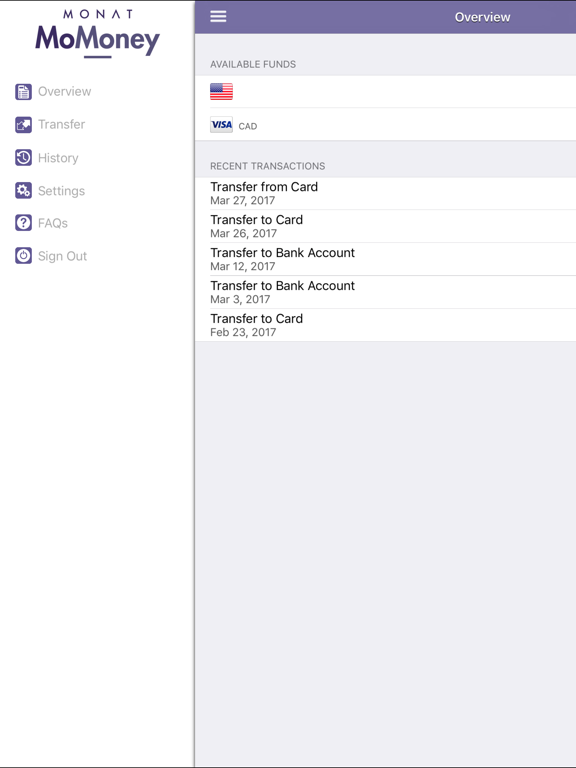Click the MONAT MoMoney logo
Viewport: 576px width, 768px height.
(x=97, y=33)
